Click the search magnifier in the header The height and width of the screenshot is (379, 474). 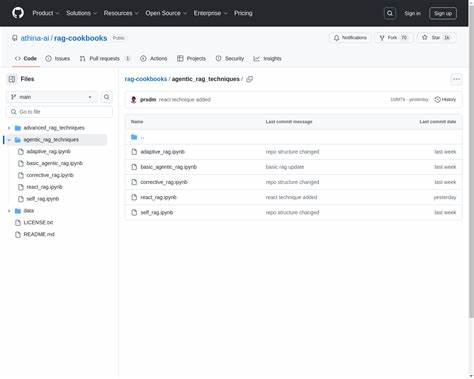click(390, 13)
